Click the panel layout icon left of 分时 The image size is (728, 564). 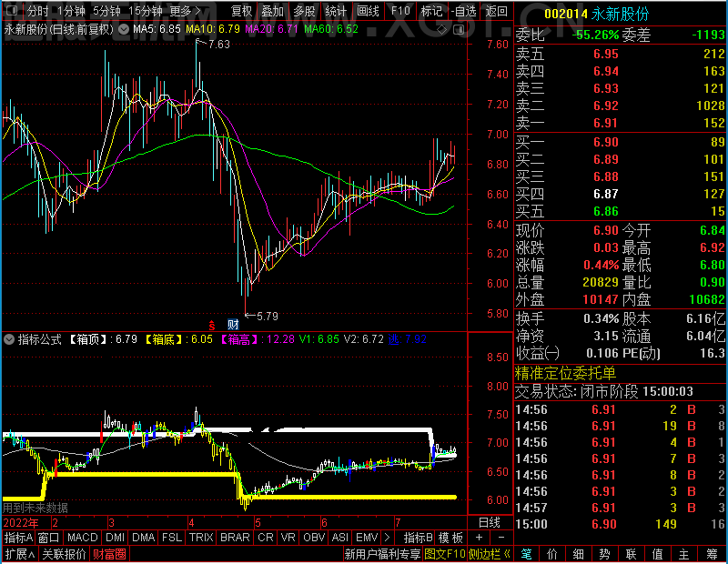click(13, 10)
